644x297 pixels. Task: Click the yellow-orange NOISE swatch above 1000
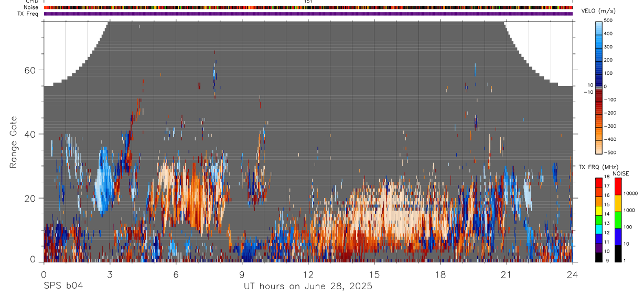tap(617, 203)
